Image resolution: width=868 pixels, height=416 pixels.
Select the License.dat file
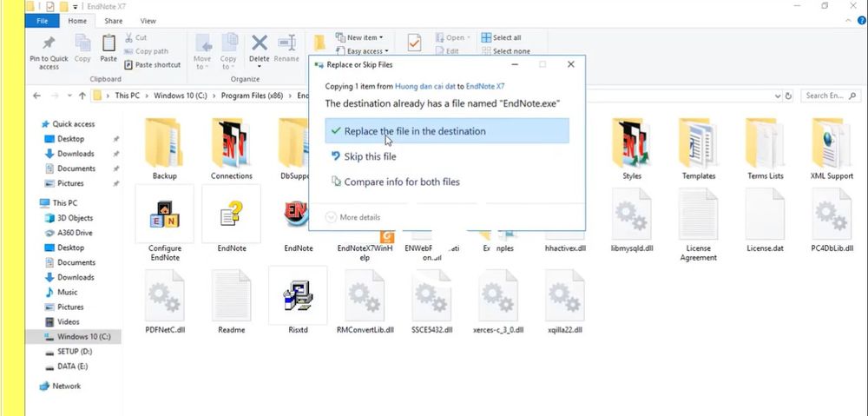point(765,220)
